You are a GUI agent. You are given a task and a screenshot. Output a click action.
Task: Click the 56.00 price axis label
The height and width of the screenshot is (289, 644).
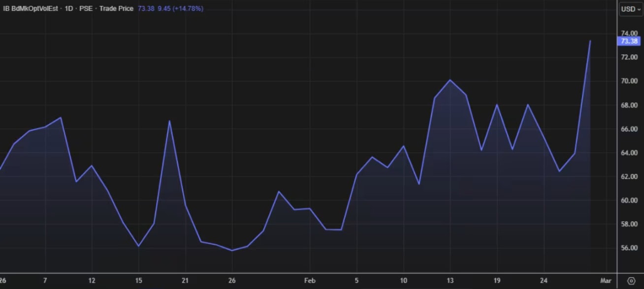coord(630,248)
